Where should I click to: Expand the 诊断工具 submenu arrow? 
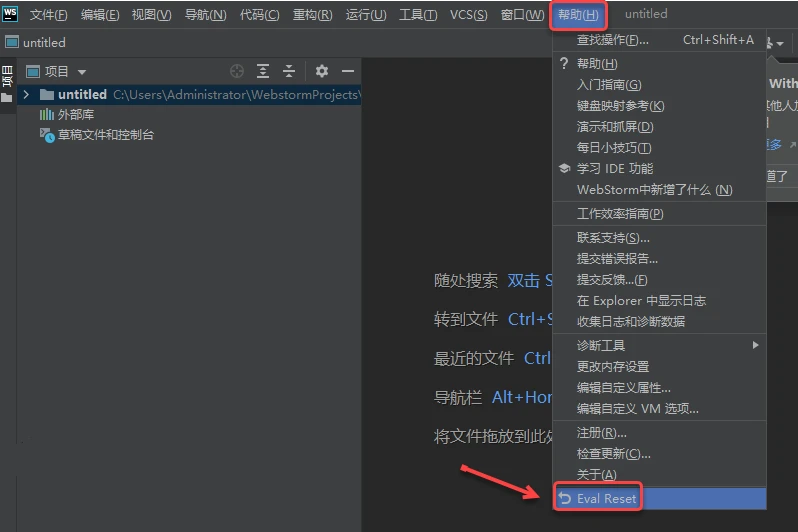point(756,345)
